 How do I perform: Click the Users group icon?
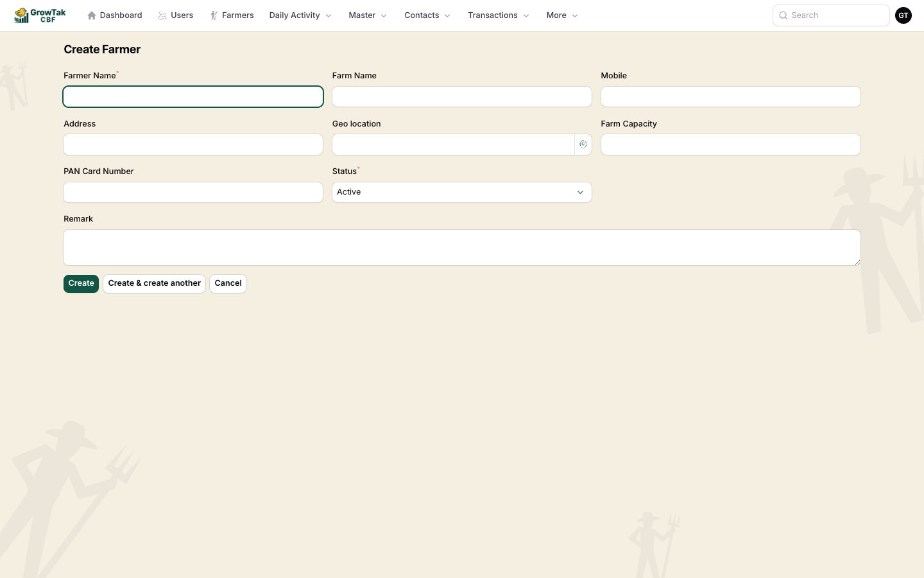coord(162,15)
